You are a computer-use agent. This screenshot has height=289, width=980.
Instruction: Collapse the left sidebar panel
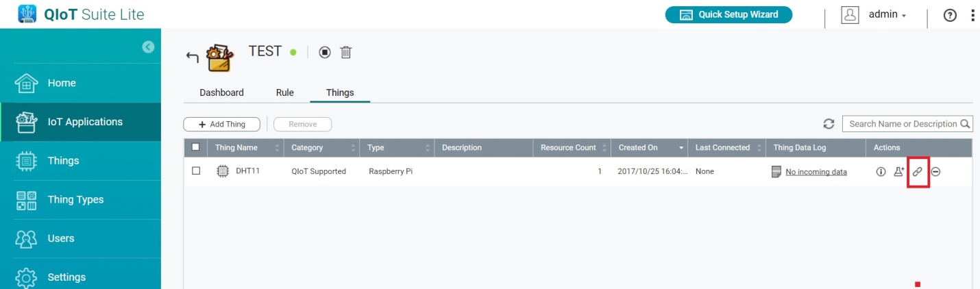click(x=148, y=47)
